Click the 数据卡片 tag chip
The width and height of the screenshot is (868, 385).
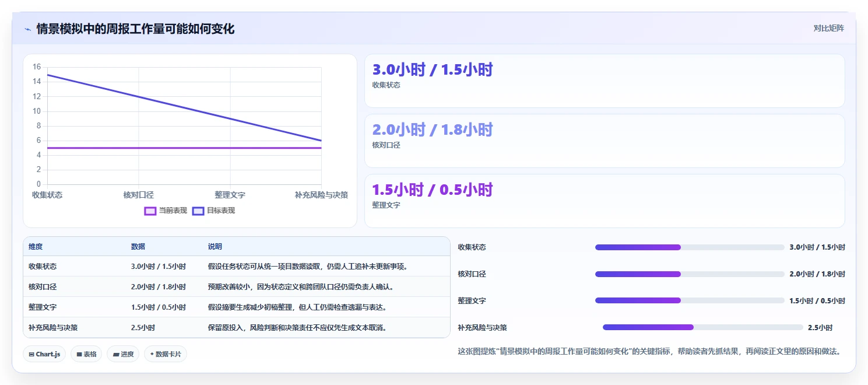tap(166, 354)
